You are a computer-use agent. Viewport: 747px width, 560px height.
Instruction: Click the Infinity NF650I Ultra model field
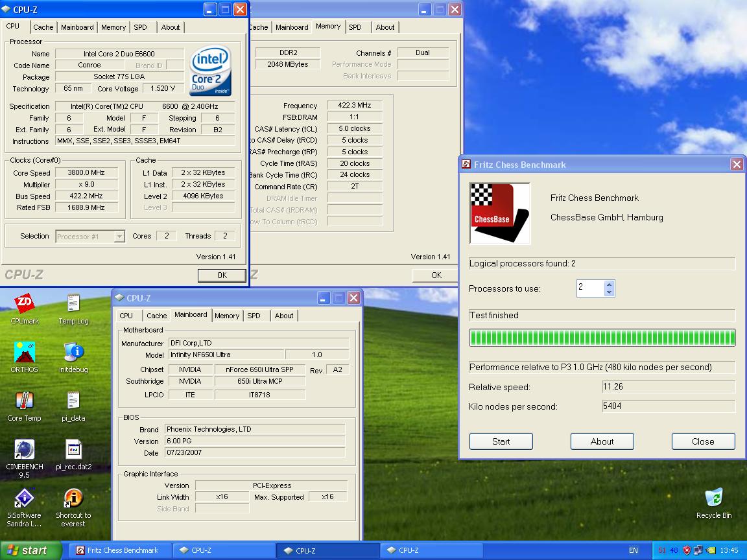tap(226, 355)
